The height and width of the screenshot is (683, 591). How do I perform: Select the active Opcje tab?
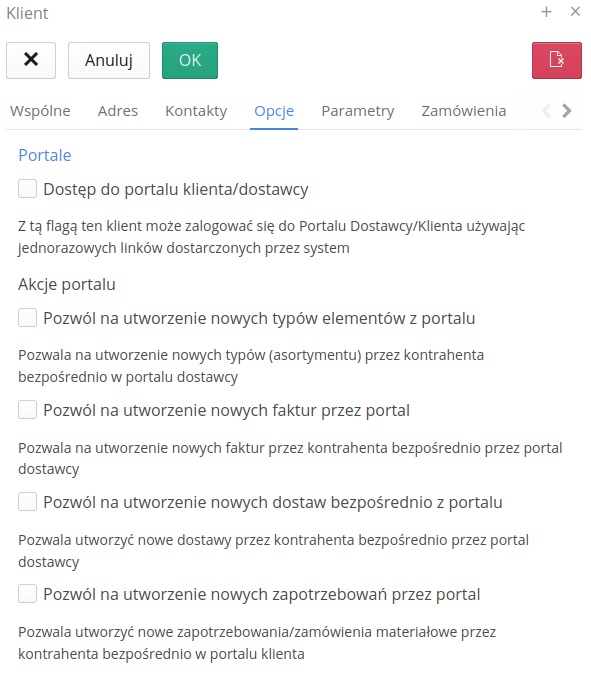274,111
